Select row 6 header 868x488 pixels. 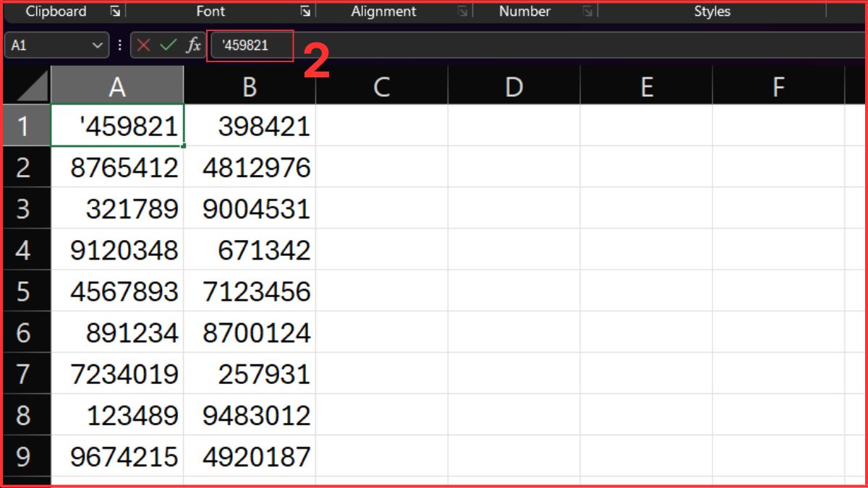coord(27,332)
